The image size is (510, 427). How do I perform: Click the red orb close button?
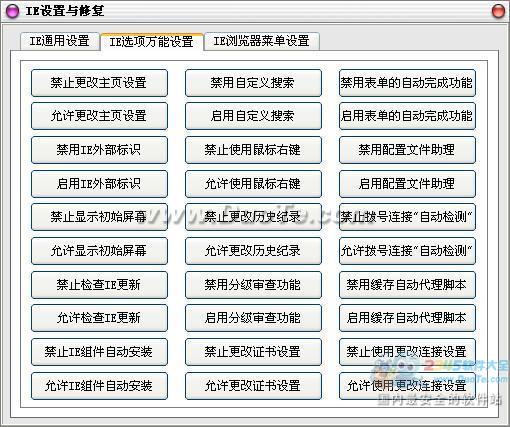tap(499, 11)
